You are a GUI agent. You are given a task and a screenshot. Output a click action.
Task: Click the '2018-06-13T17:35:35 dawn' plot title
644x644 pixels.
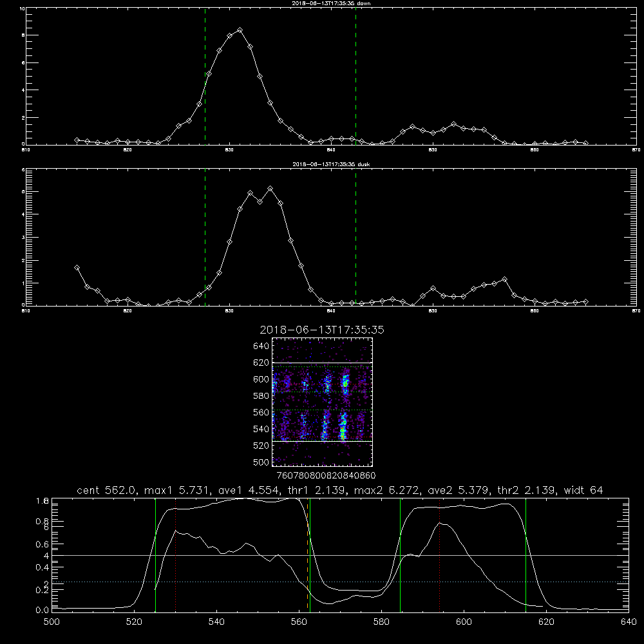click(331, 3)
